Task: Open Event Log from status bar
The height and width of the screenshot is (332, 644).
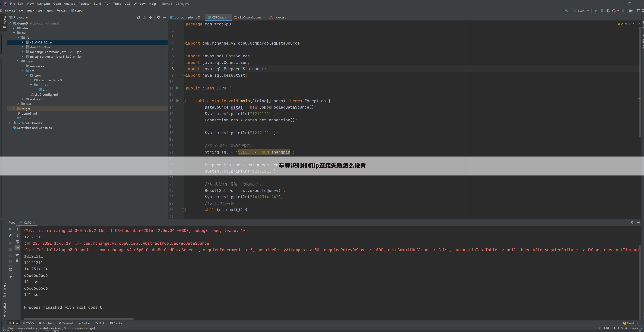Action: point(631,323)
